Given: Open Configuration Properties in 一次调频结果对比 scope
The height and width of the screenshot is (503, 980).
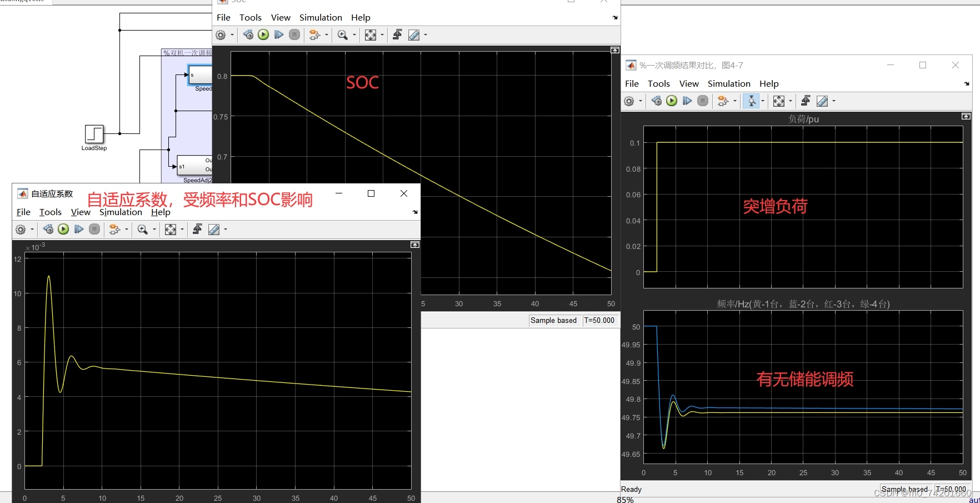Looking at the screenshot, I should click(x=629, y=101).
